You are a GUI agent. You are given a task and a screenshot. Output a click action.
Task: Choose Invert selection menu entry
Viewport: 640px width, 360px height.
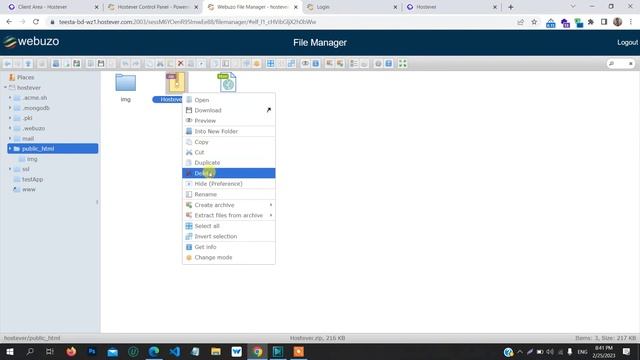(229, 236)
